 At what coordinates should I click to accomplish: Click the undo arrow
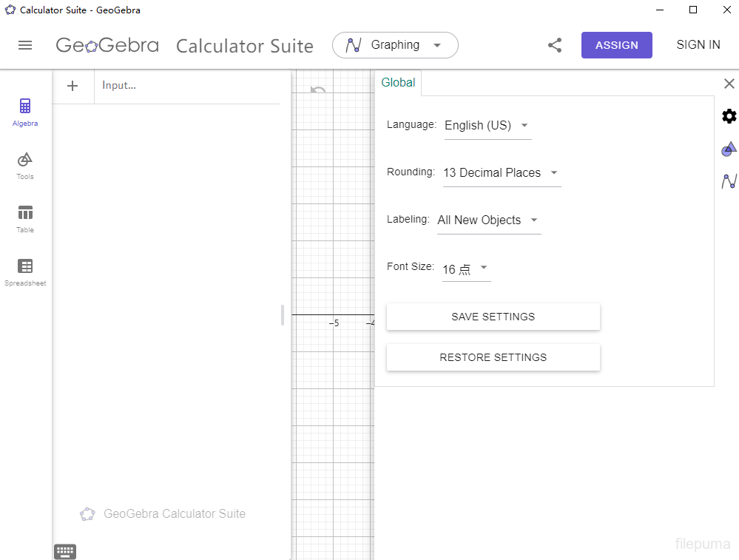[x=318, y=91]
